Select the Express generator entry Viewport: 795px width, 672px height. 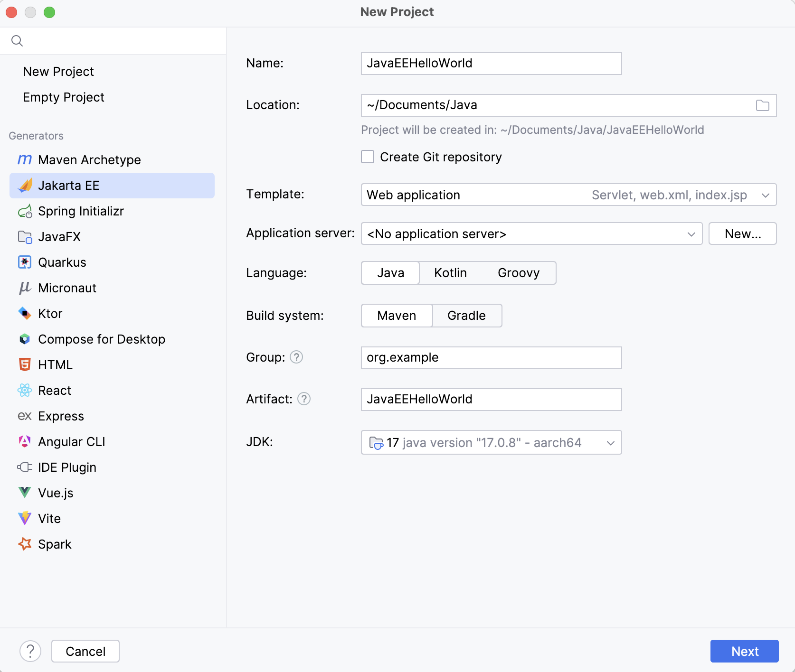point(112,416)
